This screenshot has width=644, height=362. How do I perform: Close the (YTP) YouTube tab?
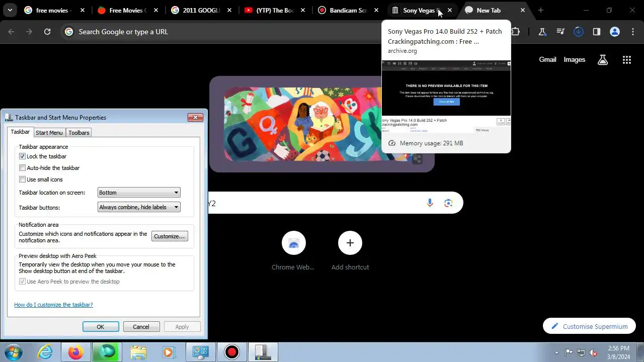tap(303, 10)
